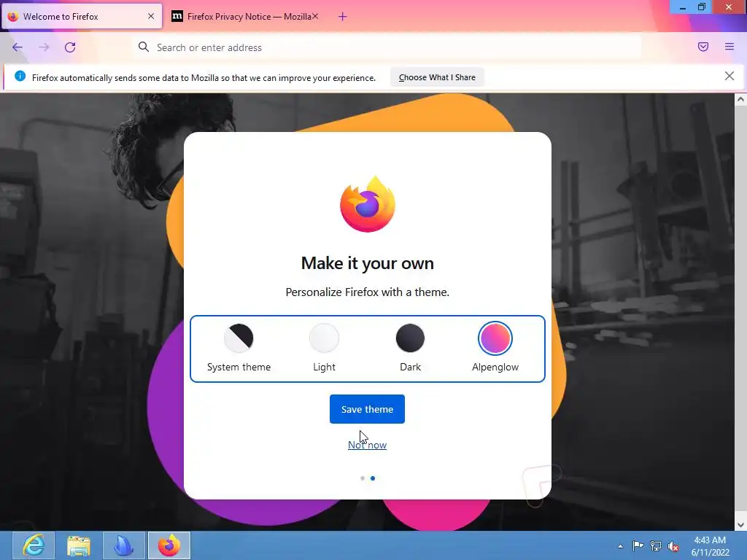Open the Save to Pocket icon

click(703, 47)
